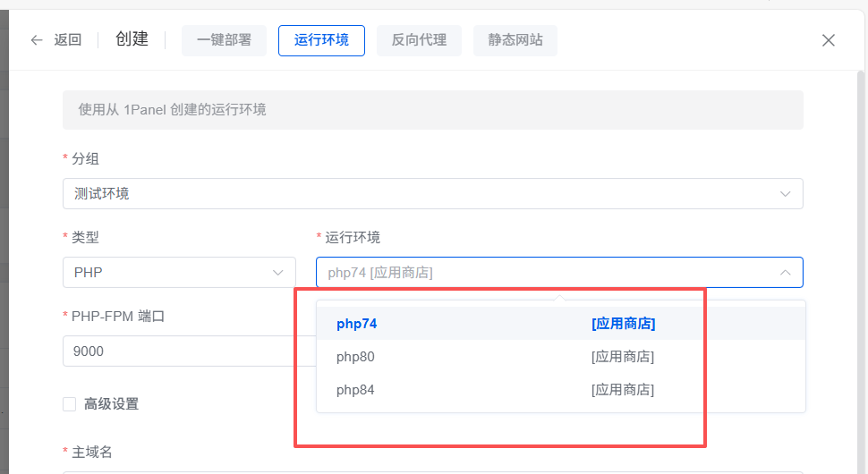Click the chevron arrow in the 类型 field
The height and width of the screenshot is (474, 868).
tap(277, 273)
